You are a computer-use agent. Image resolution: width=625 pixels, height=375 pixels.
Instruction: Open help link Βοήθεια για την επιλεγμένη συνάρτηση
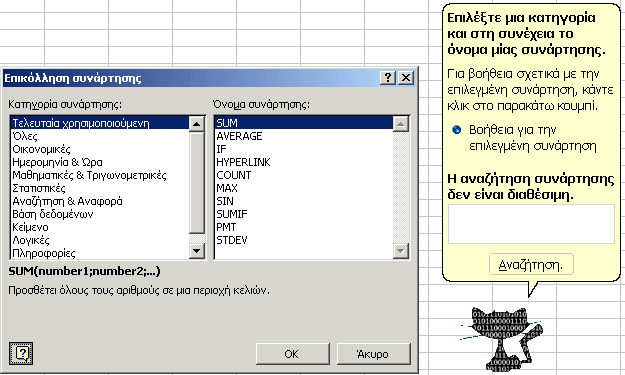tap(533, 138)
